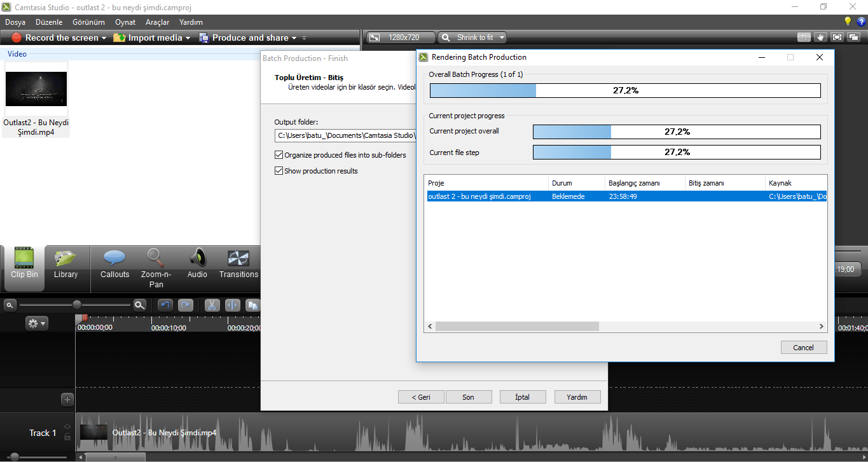Viewport: 868px width, 462px height.
Task: Select the pan hand mode icon
Action: [820, 37]
